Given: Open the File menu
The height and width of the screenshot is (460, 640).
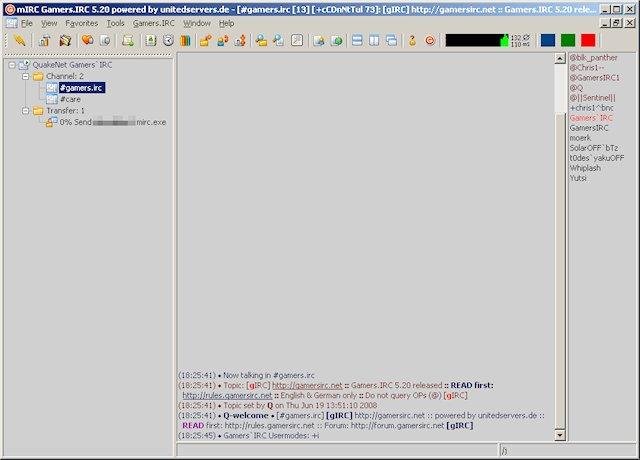Looking at the screenshot, I should tap(27, 23).
